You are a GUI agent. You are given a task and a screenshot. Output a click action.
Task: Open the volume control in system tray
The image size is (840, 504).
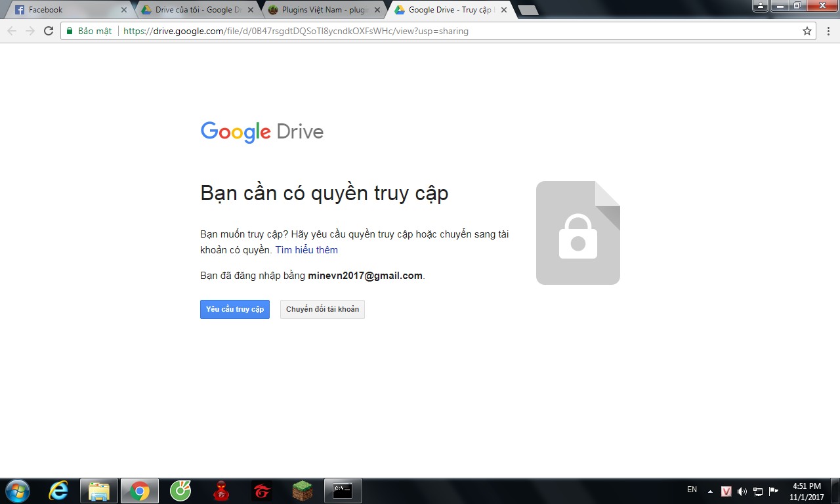click(742, 491)
